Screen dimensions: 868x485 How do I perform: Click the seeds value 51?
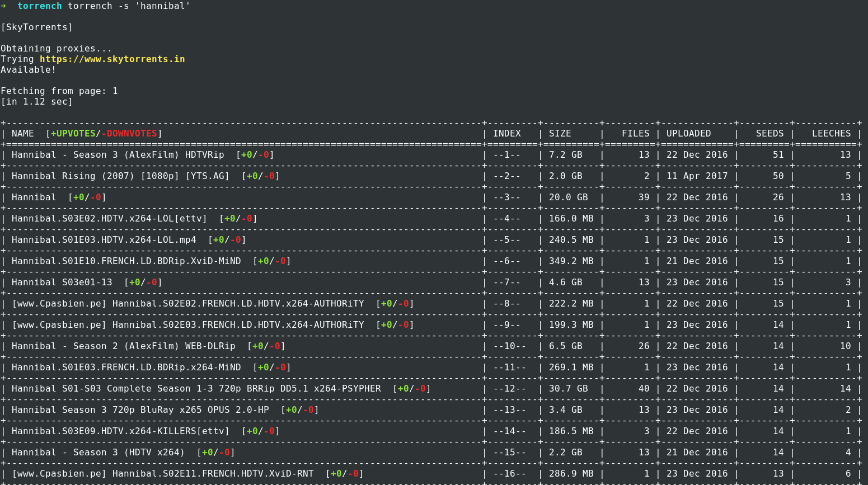tap(778, 154)
